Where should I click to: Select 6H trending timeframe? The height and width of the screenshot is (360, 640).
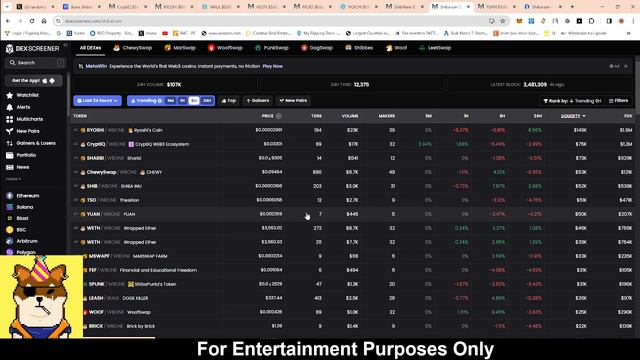pyautogui.click(x=194, y=101)
